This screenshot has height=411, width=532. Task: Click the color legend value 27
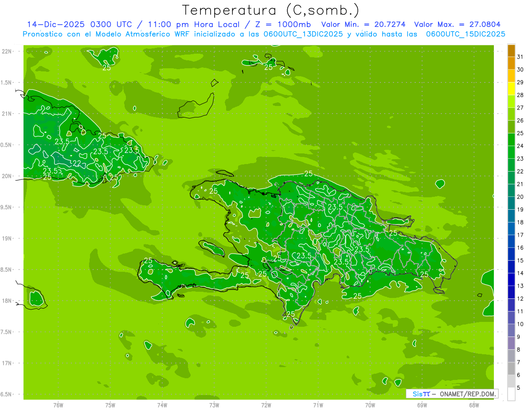pyautogui.click(x=520, y=108)
